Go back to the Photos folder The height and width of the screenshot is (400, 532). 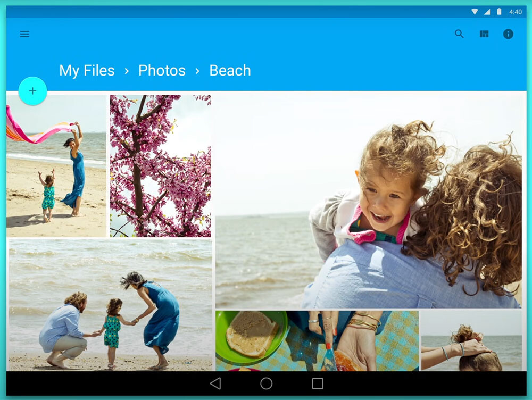tap(162, 70)
